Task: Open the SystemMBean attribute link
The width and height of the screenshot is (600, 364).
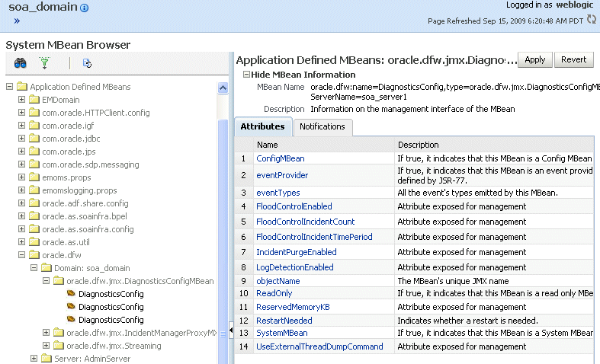Action: (282, 333)
